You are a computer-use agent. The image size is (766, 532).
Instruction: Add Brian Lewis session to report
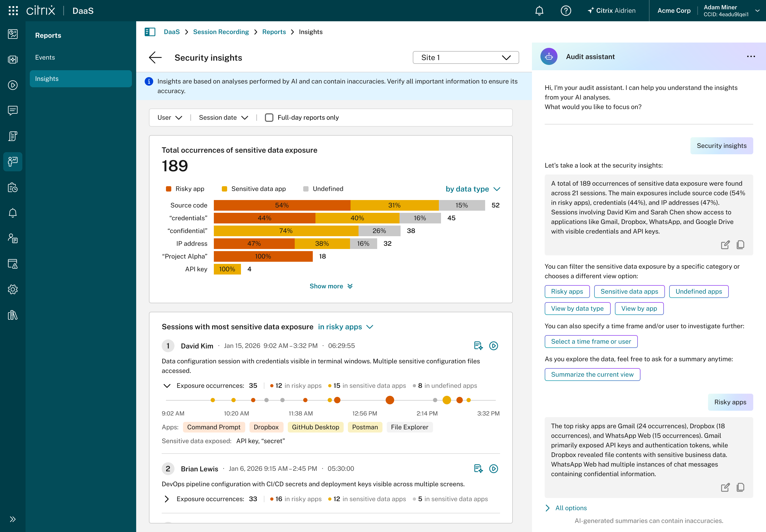point(478,469)
